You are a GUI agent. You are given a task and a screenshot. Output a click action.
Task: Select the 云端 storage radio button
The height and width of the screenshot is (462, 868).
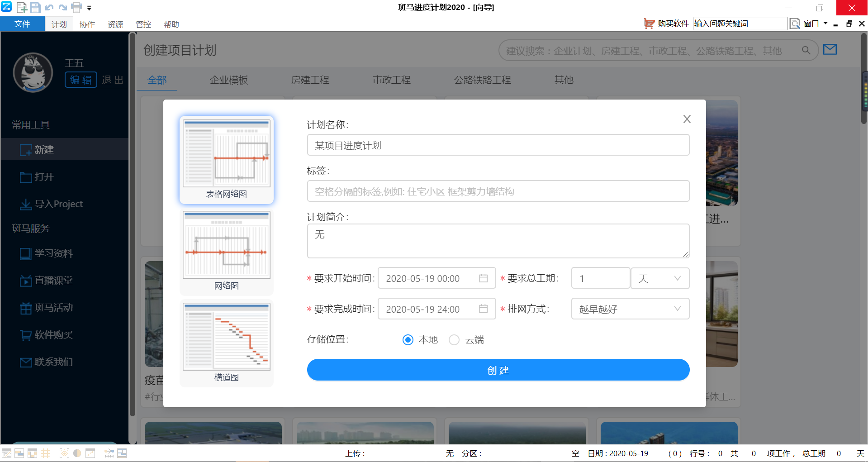pyautogui.click(x=454, y=340)
